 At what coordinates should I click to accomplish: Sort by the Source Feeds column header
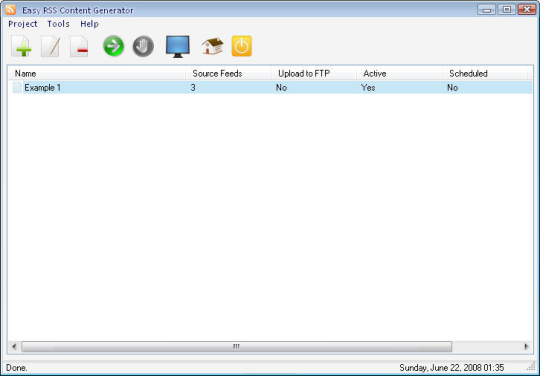point(228,73)
